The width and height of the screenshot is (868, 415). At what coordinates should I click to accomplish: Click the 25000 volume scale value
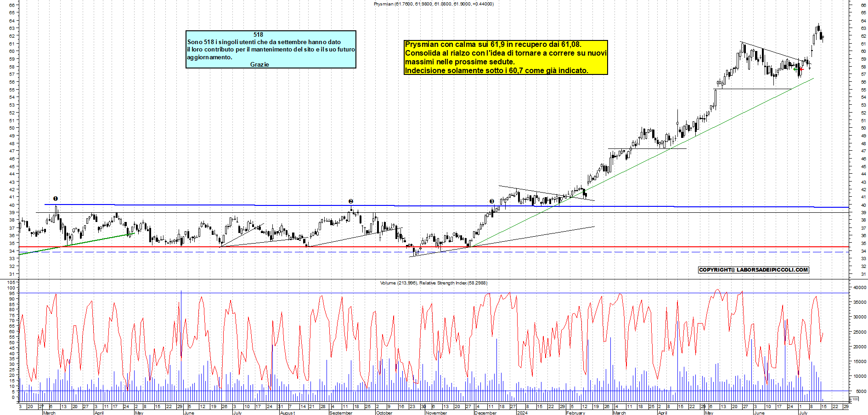pos(860,332)
